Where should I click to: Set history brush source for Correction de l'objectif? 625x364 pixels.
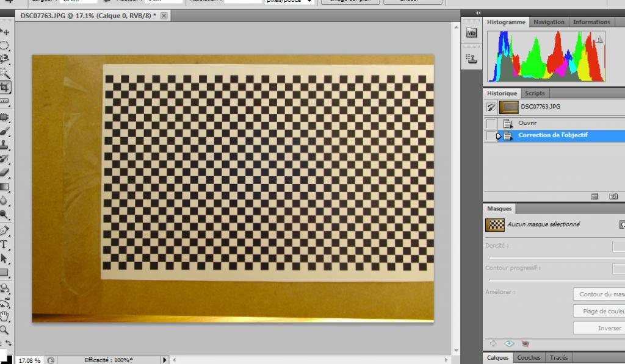click(491, 136)
